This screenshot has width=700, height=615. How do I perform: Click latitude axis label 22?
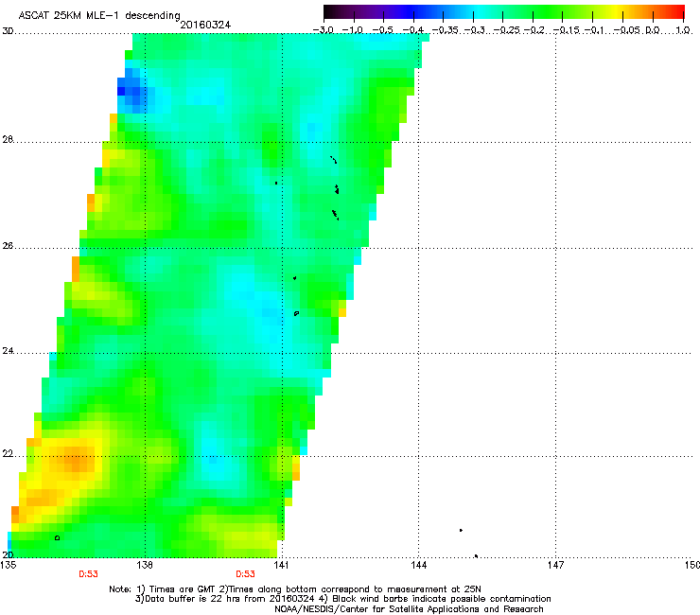point(8,454)
